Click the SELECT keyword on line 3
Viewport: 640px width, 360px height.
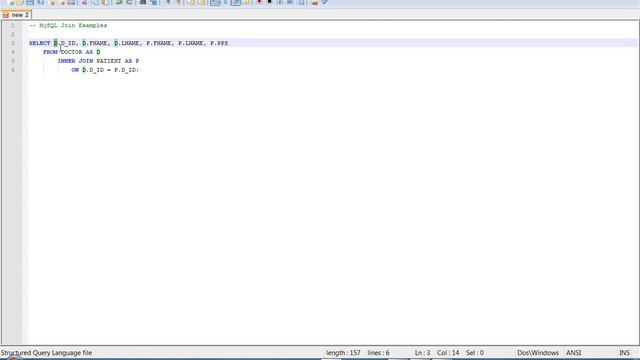40,43
